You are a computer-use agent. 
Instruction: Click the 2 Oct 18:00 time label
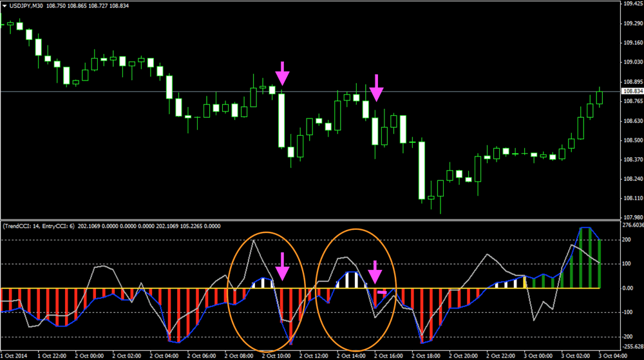tap(426, 356)
